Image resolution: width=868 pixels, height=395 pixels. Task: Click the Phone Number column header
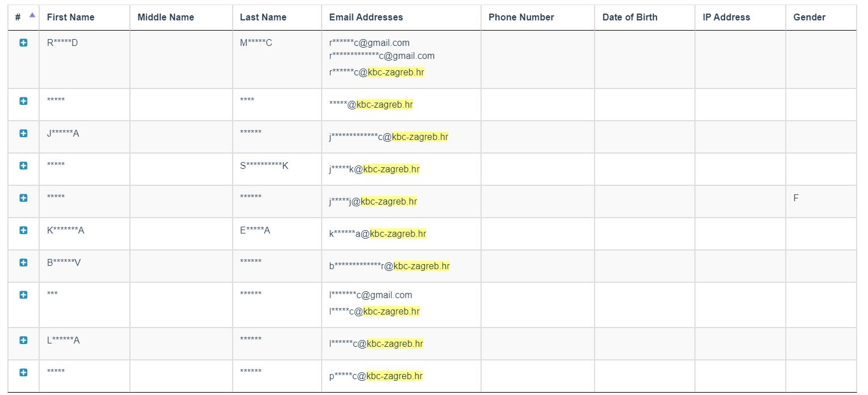521,17
